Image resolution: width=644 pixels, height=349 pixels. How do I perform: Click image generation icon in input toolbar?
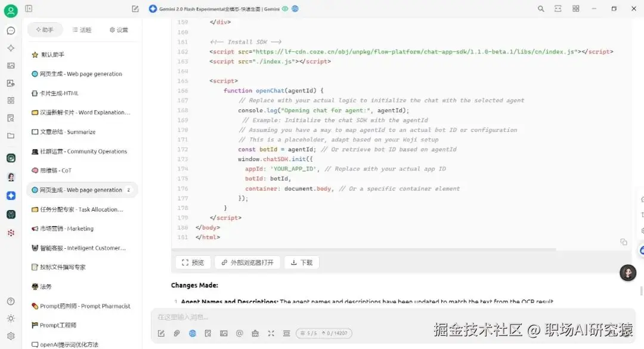[224, 333]
